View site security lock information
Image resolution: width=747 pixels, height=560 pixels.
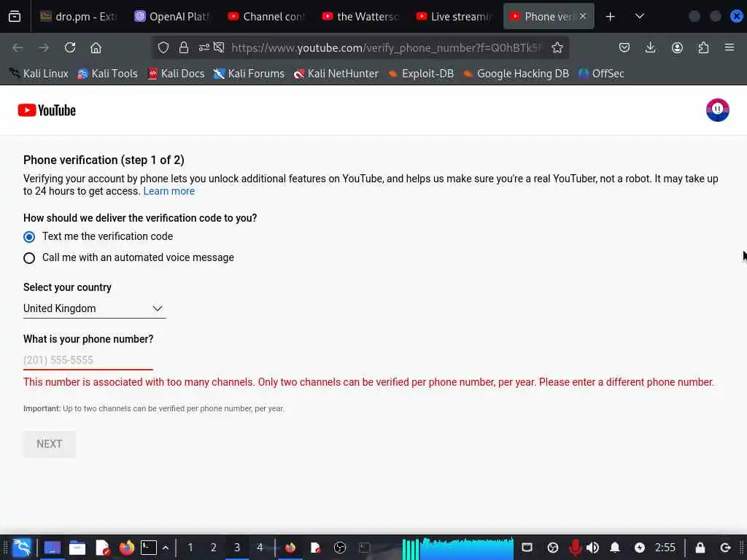click(184, 47)
